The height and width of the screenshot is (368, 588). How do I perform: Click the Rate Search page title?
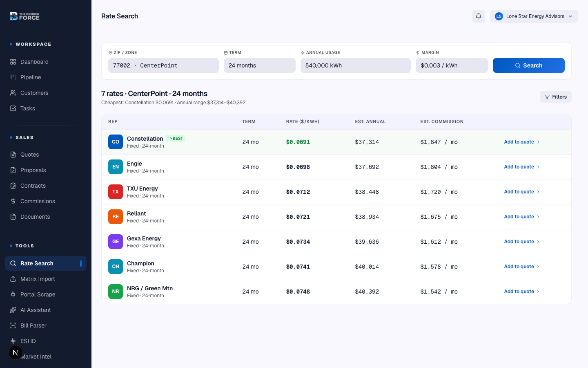[x=120, y=16]
